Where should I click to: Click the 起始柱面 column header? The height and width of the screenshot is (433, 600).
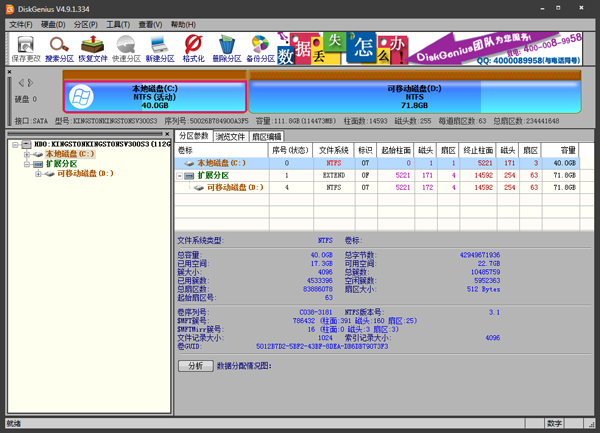point(396,150)
